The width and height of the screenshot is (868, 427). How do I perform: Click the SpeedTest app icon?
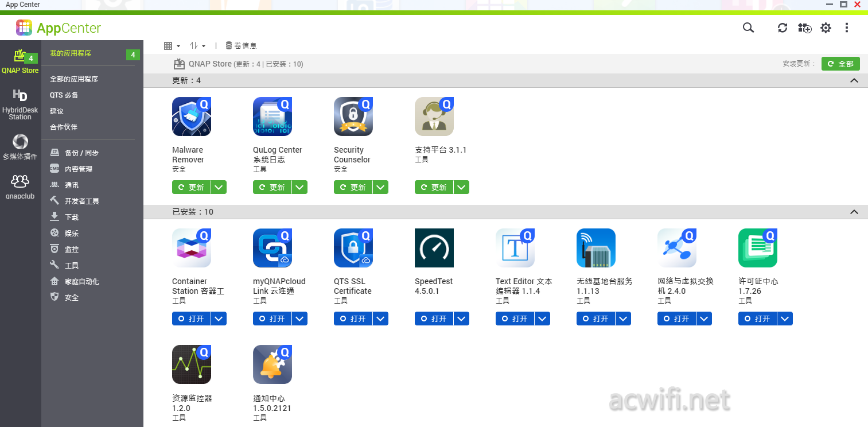click(x=434, y=248)
